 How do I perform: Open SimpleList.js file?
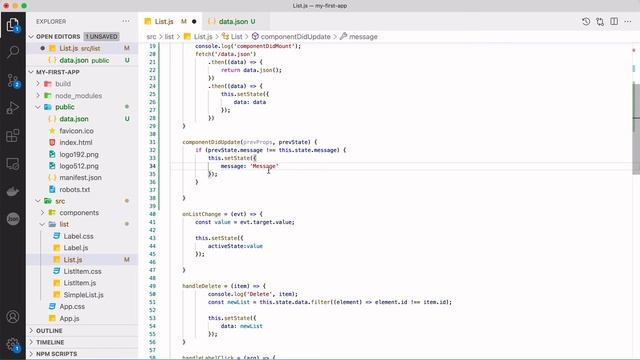point(83,295)
